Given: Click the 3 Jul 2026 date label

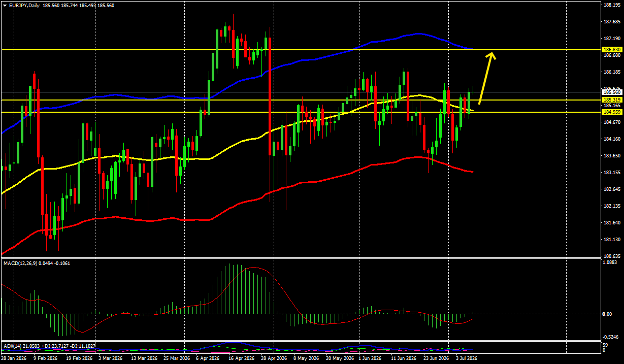Looking at the screenshot, I should [466, 358].
